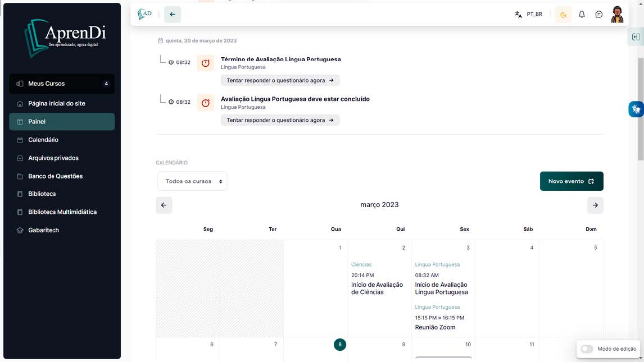Expand the Meus Cursos section
Screen dimensions: 644x362
coord(62,84)
